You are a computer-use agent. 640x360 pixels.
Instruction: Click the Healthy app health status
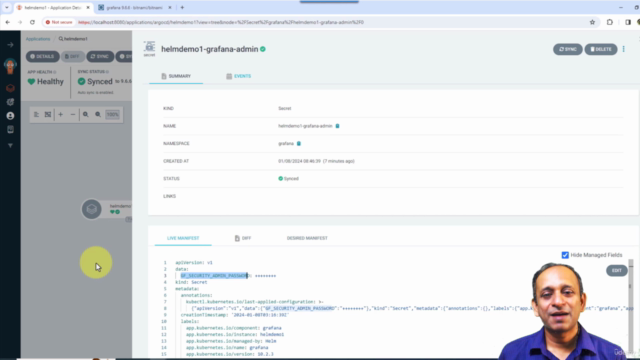point(46,81)
